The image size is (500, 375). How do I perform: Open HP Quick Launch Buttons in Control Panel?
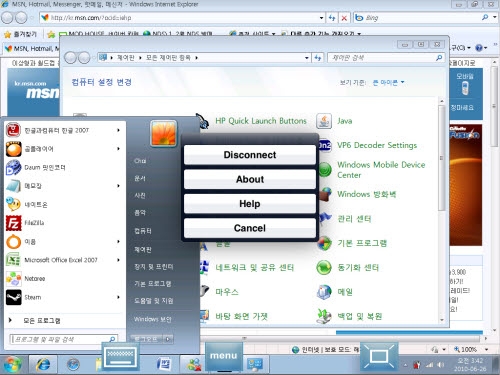[x=261, y=121]
